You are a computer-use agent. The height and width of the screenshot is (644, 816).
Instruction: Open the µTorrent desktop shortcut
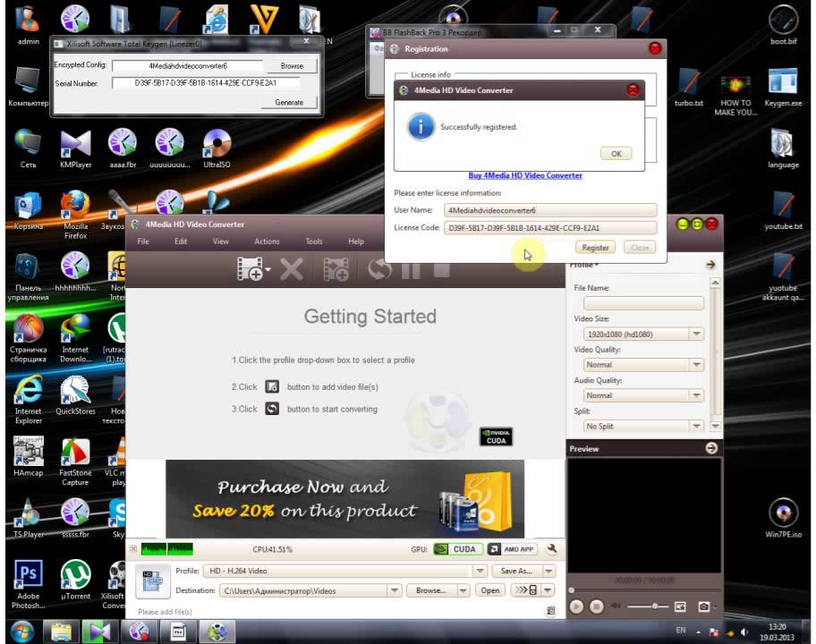75,580
